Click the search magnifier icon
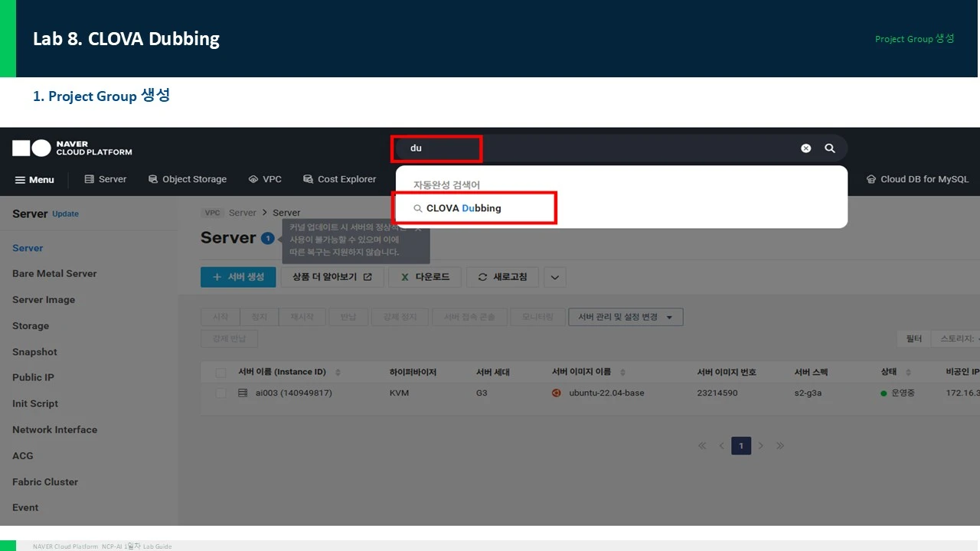This screenshot has width=980, height=551. [830, 148]
